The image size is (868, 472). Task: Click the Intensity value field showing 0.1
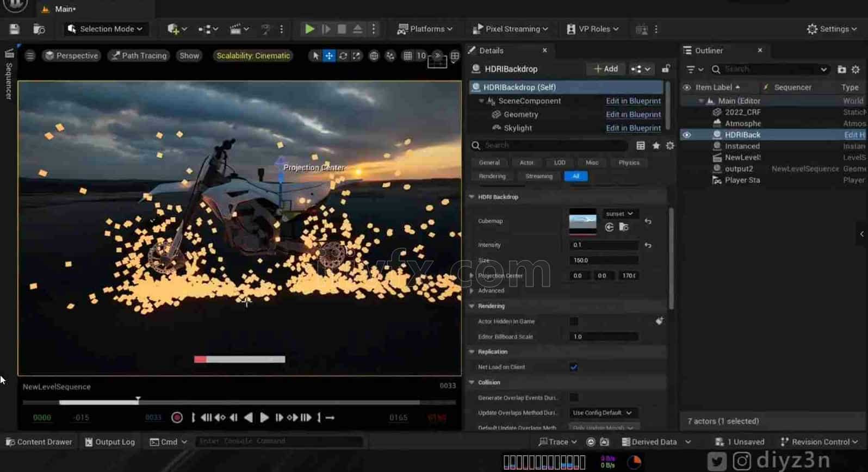[x=603, y=245]
